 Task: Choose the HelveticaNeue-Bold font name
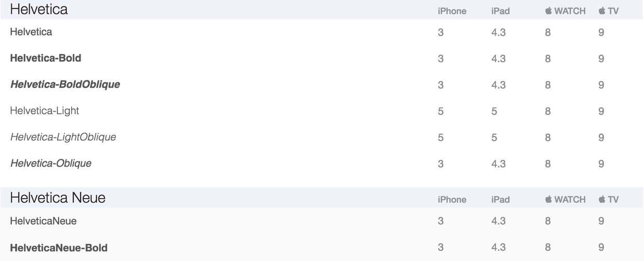(59, 248)
